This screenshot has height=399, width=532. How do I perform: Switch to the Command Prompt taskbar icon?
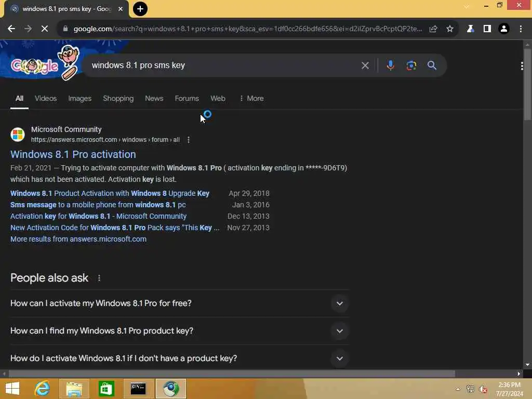[x=138, y=389]
